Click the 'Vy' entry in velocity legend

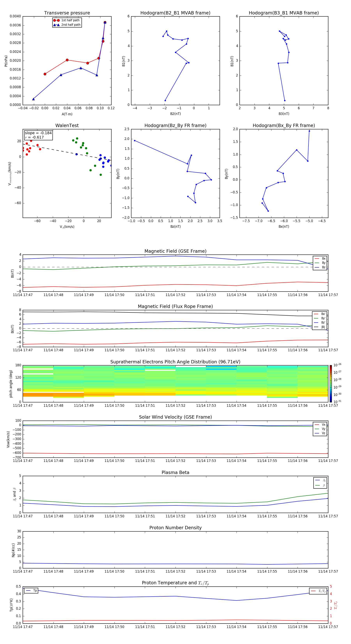pos(320,429)
